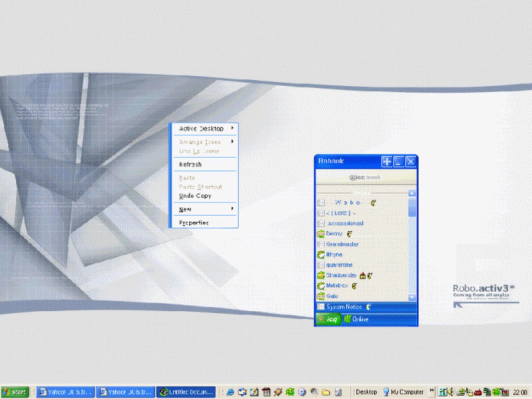Open the Online status menu in ICQ
The image size is (532, 399).
point(358,319)
